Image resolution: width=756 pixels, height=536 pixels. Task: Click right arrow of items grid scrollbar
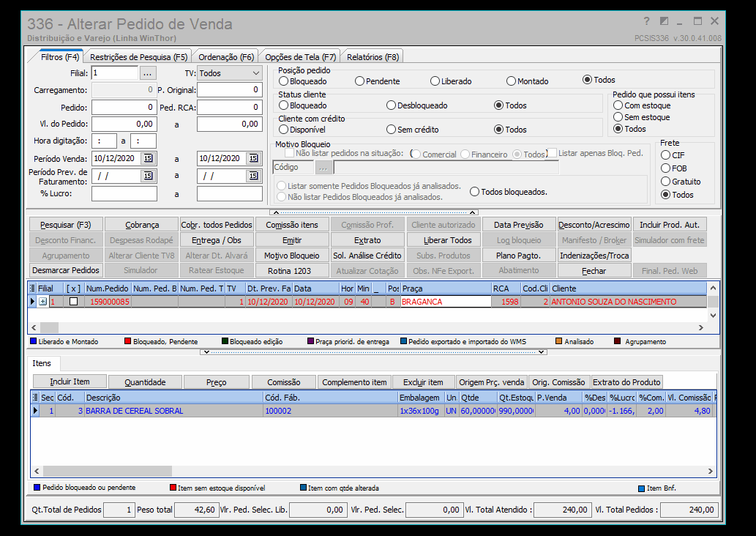pyautogui.click(x=710, y=471)
